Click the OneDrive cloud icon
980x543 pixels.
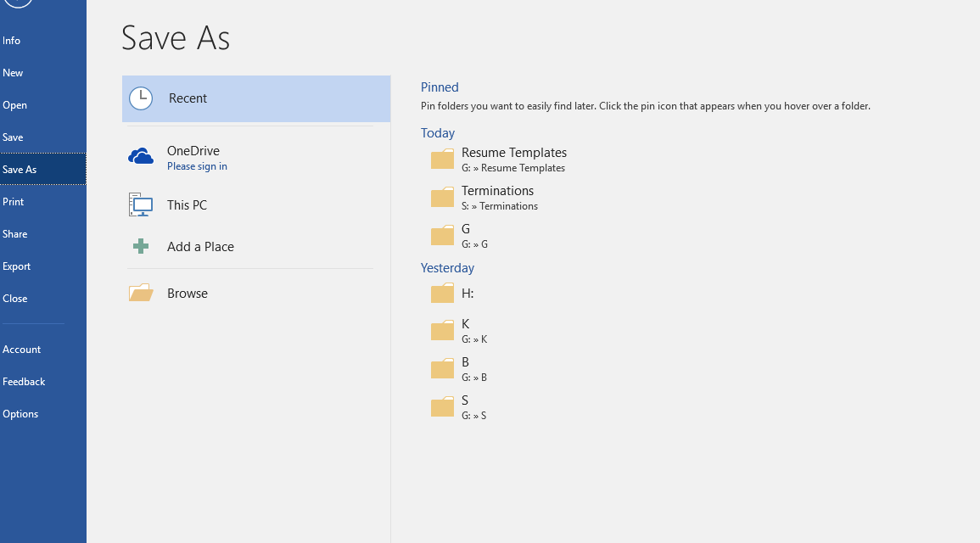141,156
